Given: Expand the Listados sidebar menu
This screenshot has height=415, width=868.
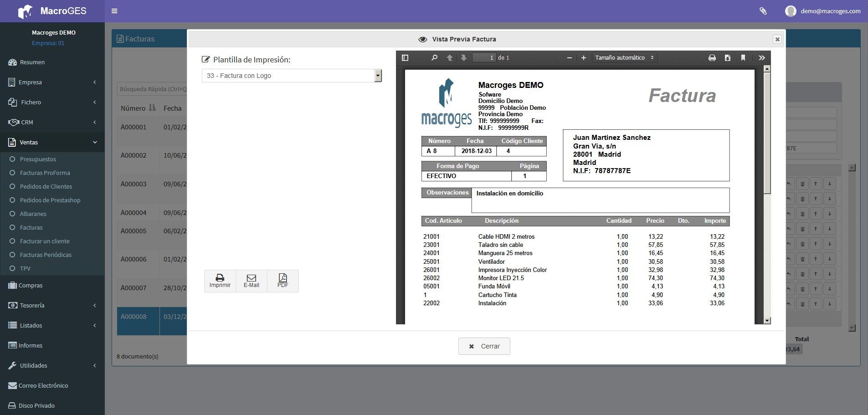Looking at the screenshot, I should 52,325.
